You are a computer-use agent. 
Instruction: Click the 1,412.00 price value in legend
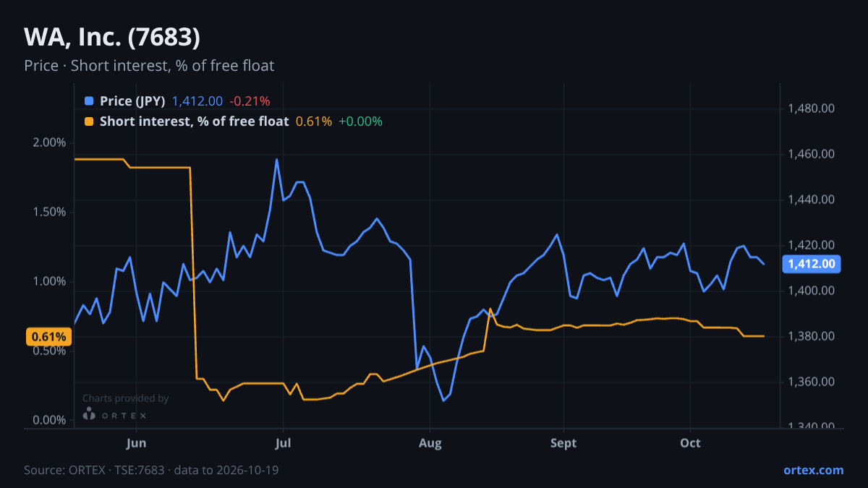click(197, 101)
